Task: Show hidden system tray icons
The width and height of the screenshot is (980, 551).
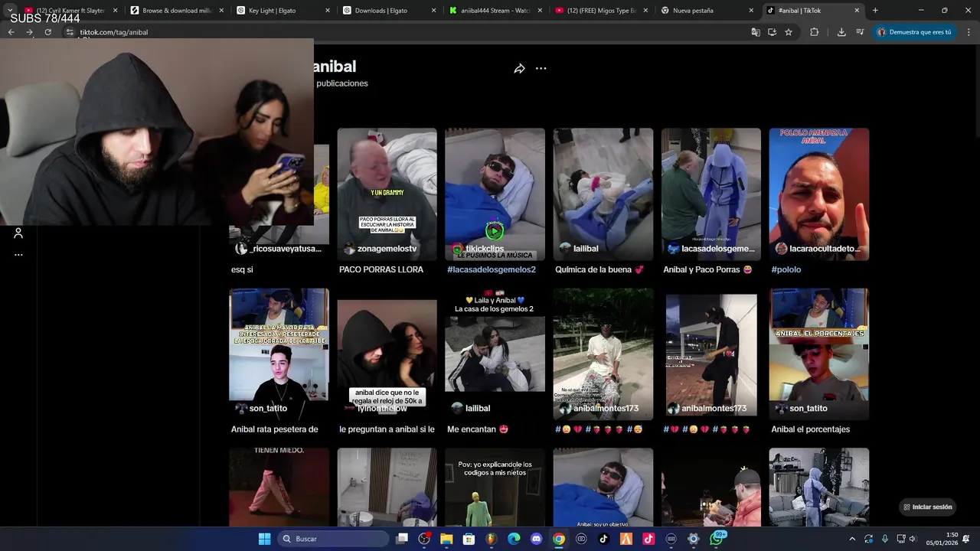Action: [x=852, y=539]
